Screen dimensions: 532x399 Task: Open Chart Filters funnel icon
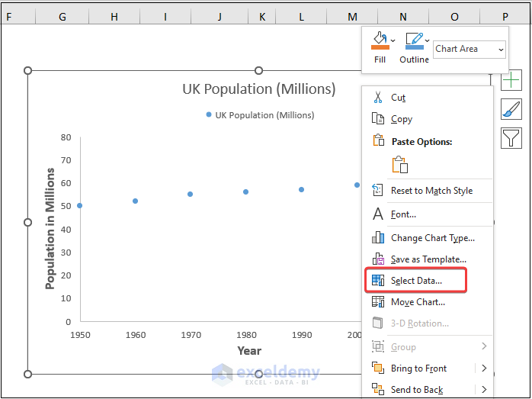click(511, 137)
